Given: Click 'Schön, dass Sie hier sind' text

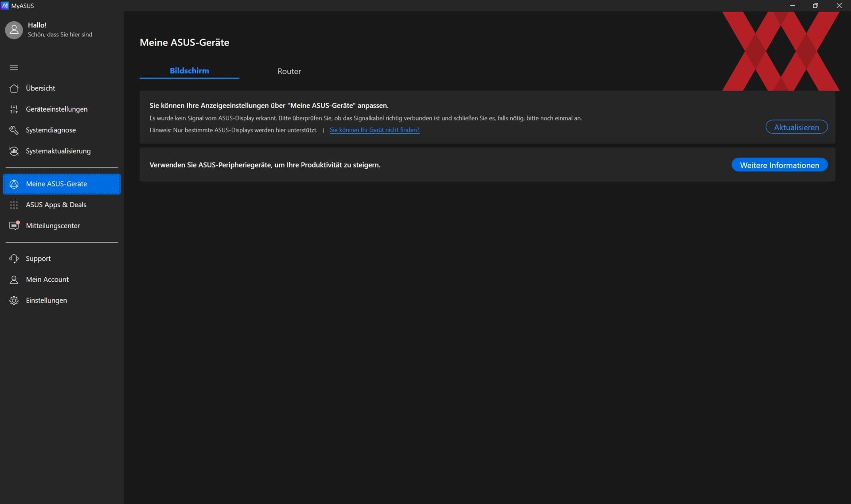Looking at the screenshot, I should tap(60, 35).
